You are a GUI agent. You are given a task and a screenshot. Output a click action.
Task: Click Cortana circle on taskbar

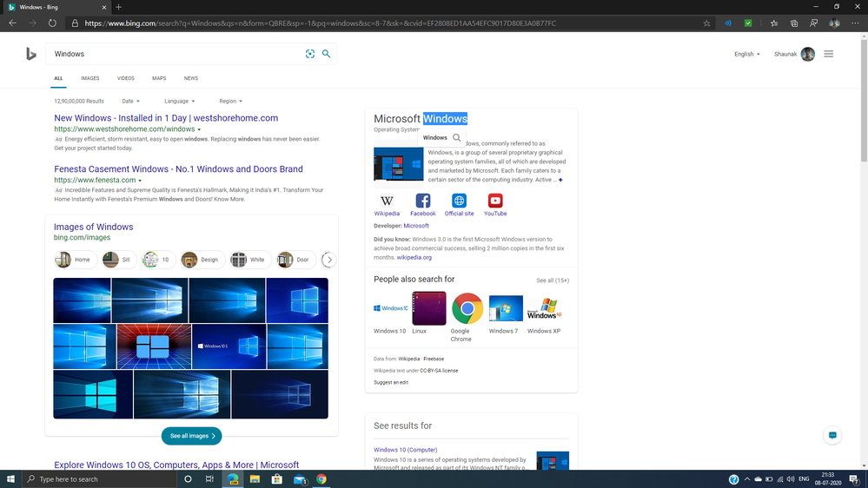click(x=188, y=479)
